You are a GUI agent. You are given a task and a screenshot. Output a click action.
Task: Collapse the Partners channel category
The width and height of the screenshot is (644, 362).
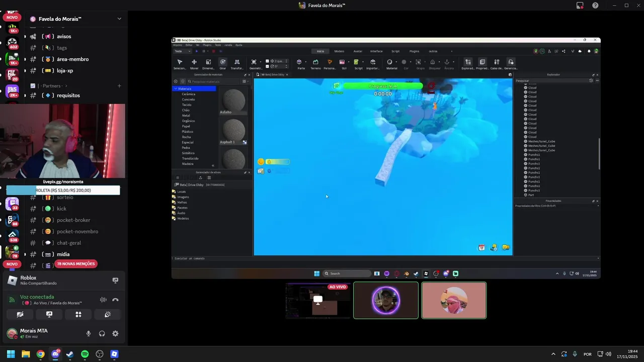(52, 86)
